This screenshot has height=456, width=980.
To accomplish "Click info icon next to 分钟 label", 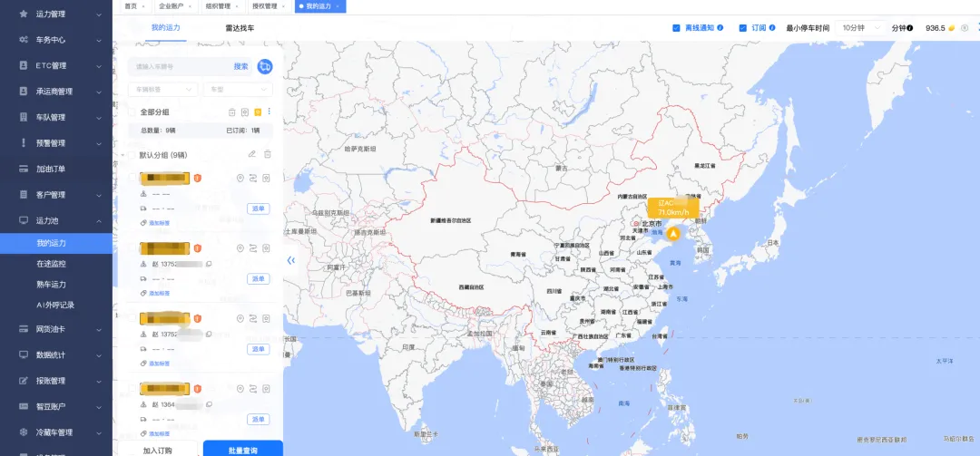I will coord(910,28).
